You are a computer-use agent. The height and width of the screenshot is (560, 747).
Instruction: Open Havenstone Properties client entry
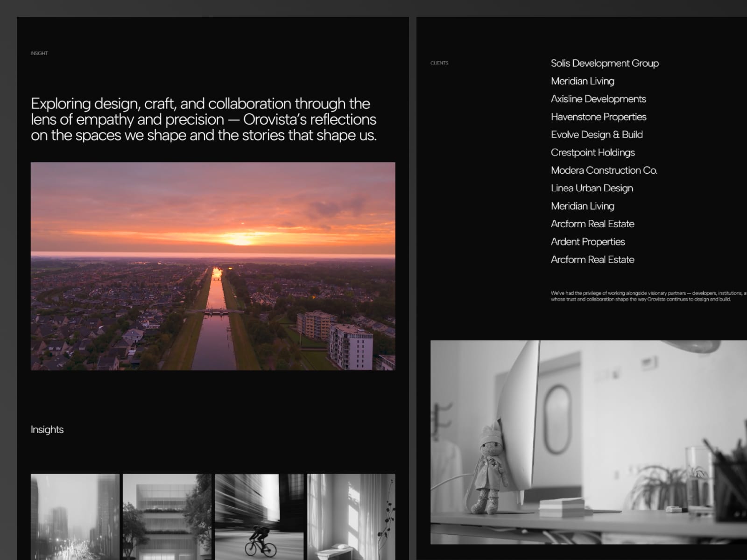[x=599, y=117]
